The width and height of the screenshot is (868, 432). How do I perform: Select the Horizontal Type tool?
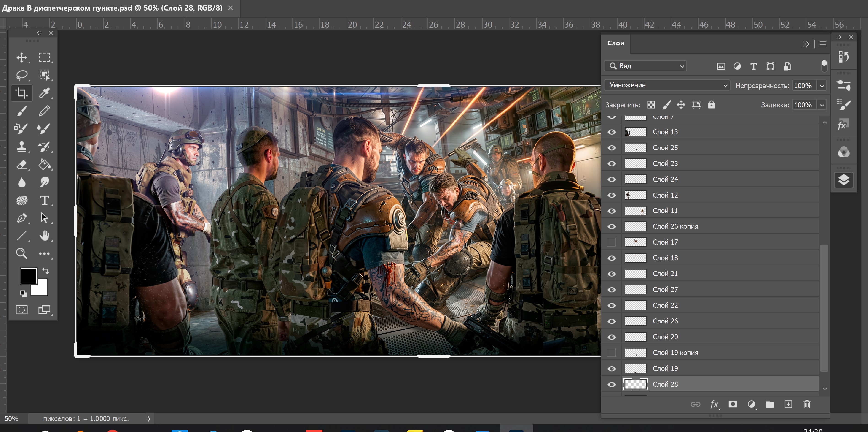44,200
